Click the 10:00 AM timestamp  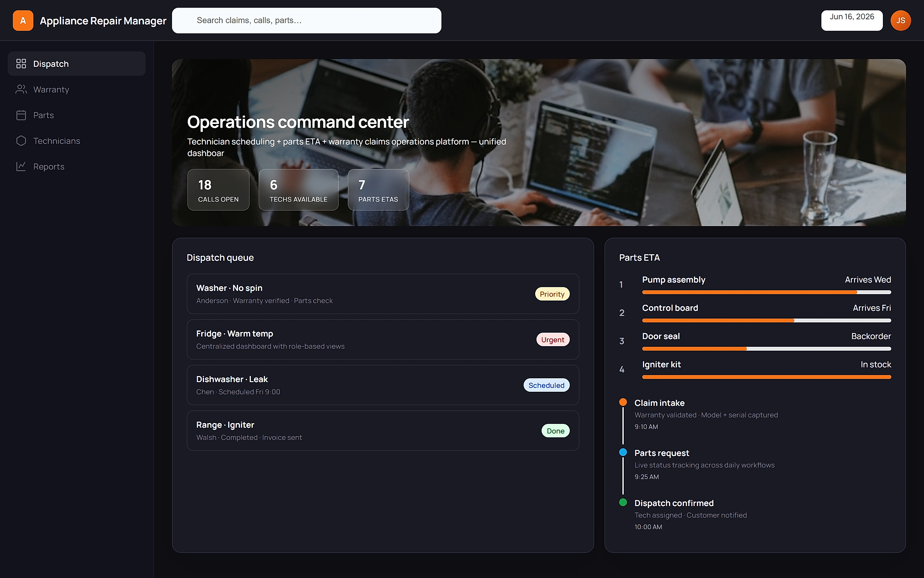click(648, 527)
